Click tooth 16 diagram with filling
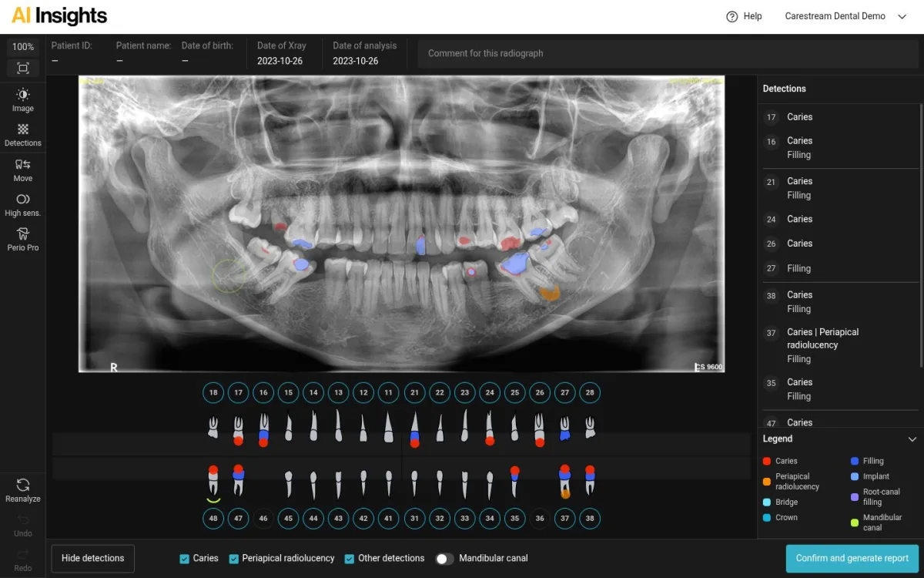This screenshot has width=924, height=578. click(x=263, y=429)
